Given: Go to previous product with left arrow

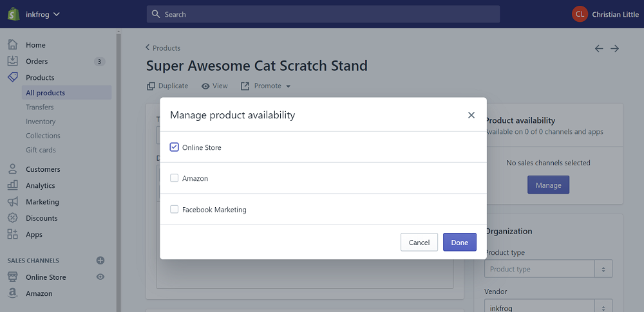Looking at the screenshot, I should (x=599, y=48).
